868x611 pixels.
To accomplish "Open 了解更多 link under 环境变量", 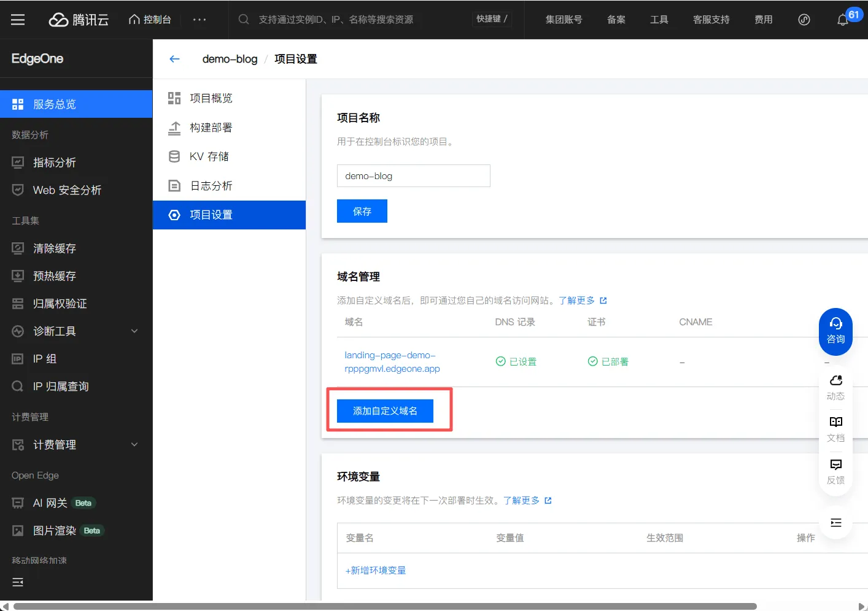I will (521, 501).
